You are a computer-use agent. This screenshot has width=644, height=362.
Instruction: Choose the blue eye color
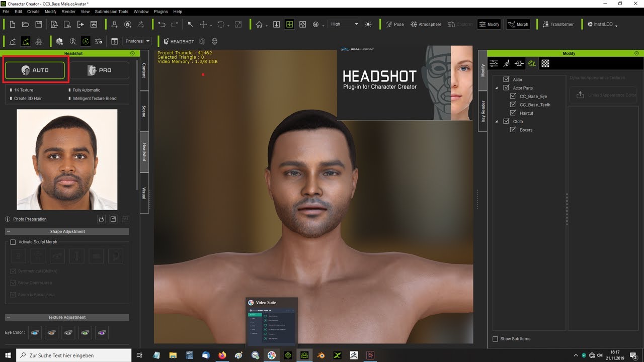pyautogui.click(x=35, y=332)
